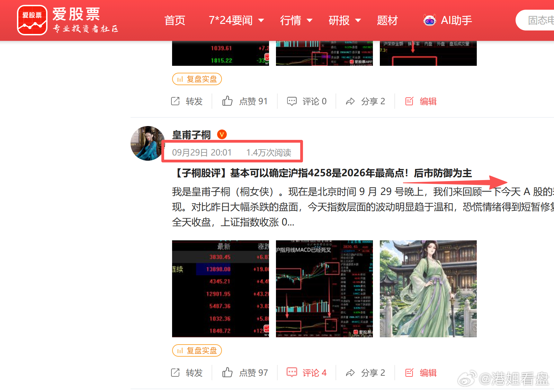
Task: Open the 沪指月线MACD chart thumbnail
Action: [324, 289]
